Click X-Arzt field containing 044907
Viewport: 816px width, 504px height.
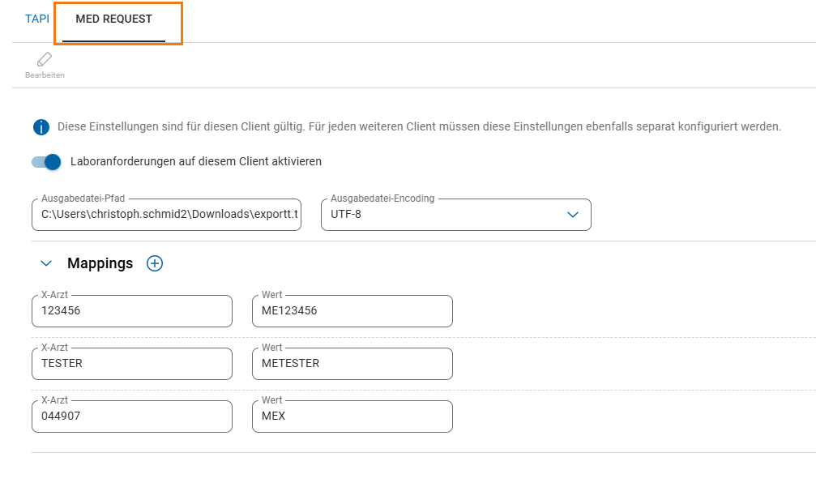point(132,416)
